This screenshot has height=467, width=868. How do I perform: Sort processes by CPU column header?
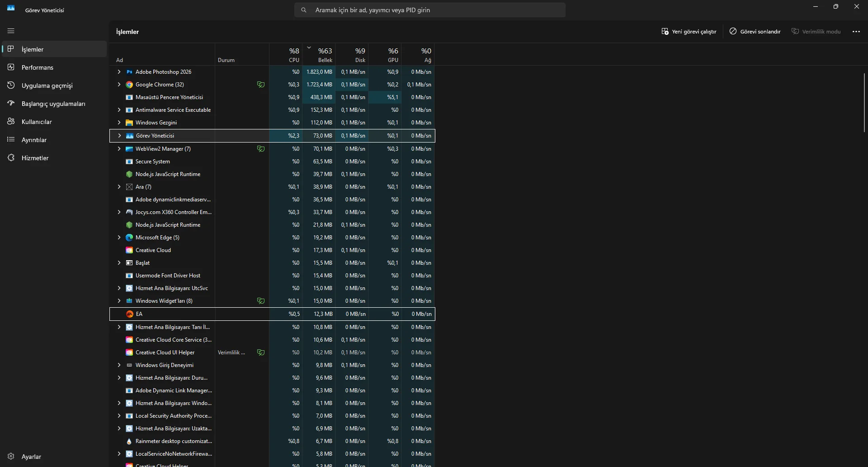(286, 54)
